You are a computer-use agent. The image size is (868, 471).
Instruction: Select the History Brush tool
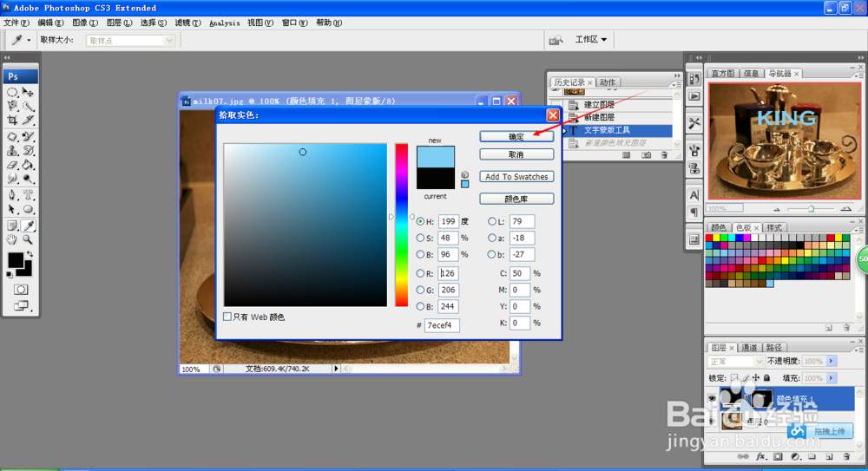(28, 151)
